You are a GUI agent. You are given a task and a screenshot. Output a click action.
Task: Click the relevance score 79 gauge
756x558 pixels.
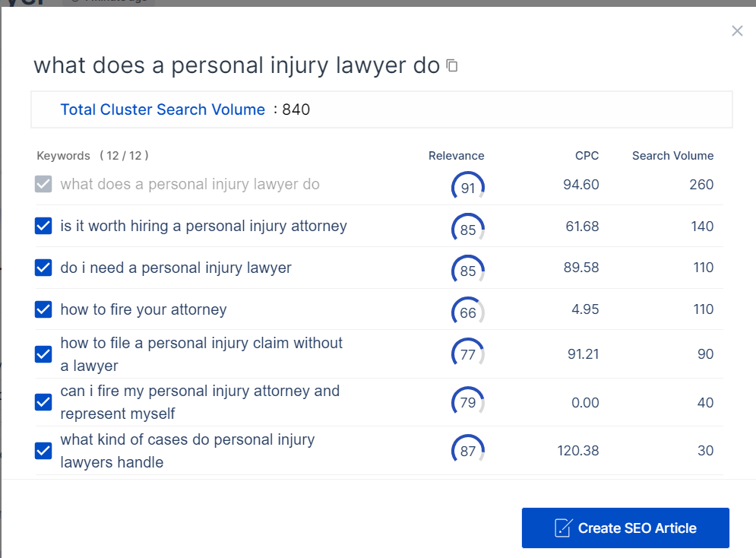pos(468,402)
